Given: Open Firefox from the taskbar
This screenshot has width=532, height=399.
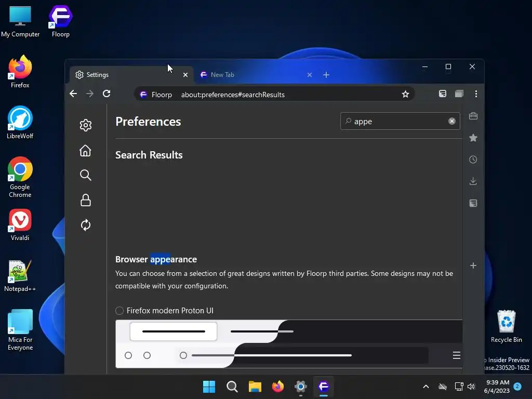Looking at the screenshot, I should coord(278,387).
